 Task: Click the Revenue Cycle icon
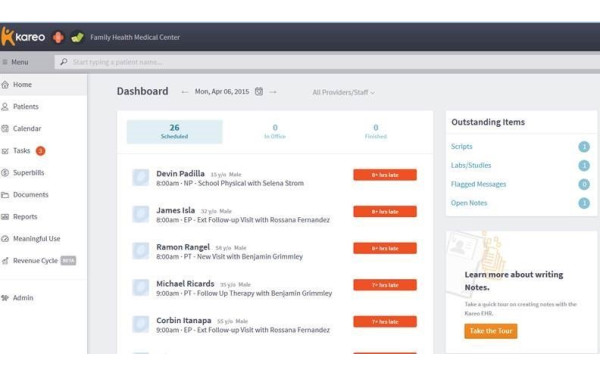click(5, 261)
